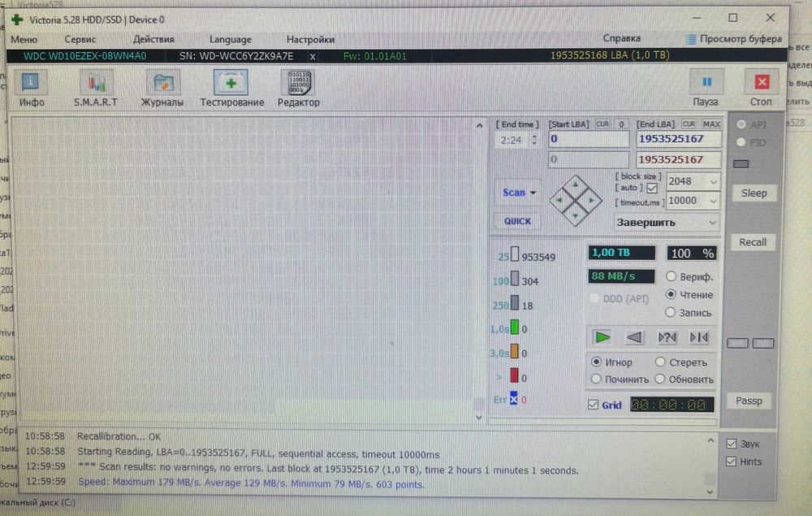Click the red Стоп stop icon
This screenshot has height=516, width=812.
[x=762, y=82]
